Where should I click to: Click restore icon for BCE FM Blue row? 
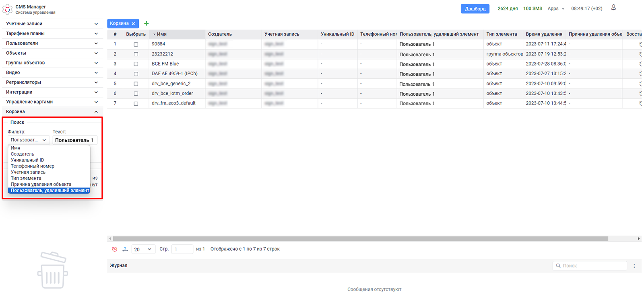[x=640, y=64]
